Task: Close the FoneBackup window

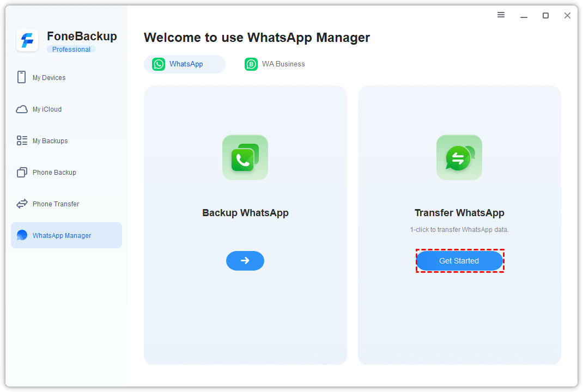Action: click(x=567, y=15)
